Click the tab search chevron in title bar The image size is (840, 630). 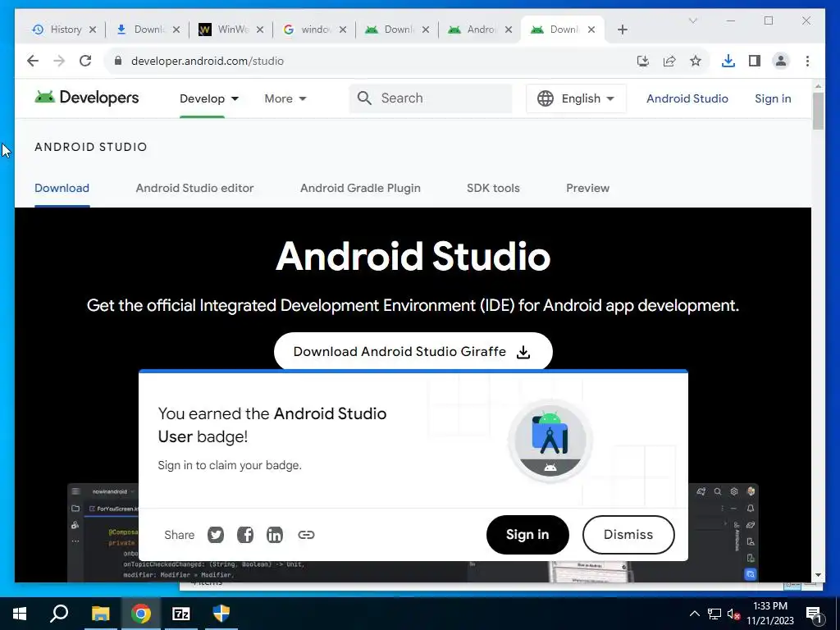(x=692, y=21)
